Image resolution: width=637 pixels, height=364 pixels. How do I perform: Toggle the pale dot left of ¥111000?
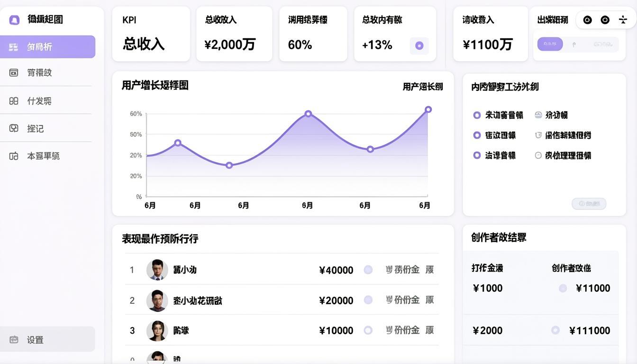click(x=555, y=330)
